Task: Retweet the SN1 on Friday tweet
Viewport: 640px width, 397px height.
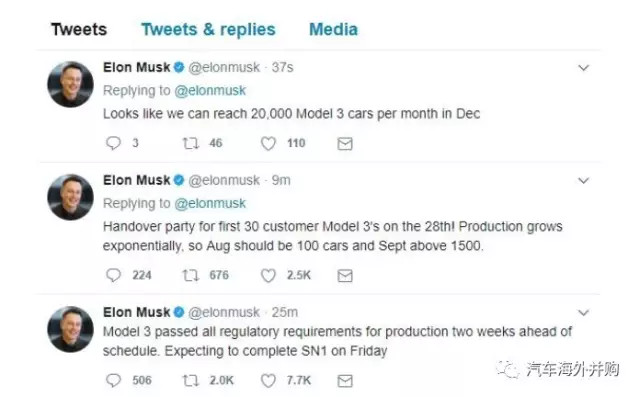Action: tap(191, 381)
